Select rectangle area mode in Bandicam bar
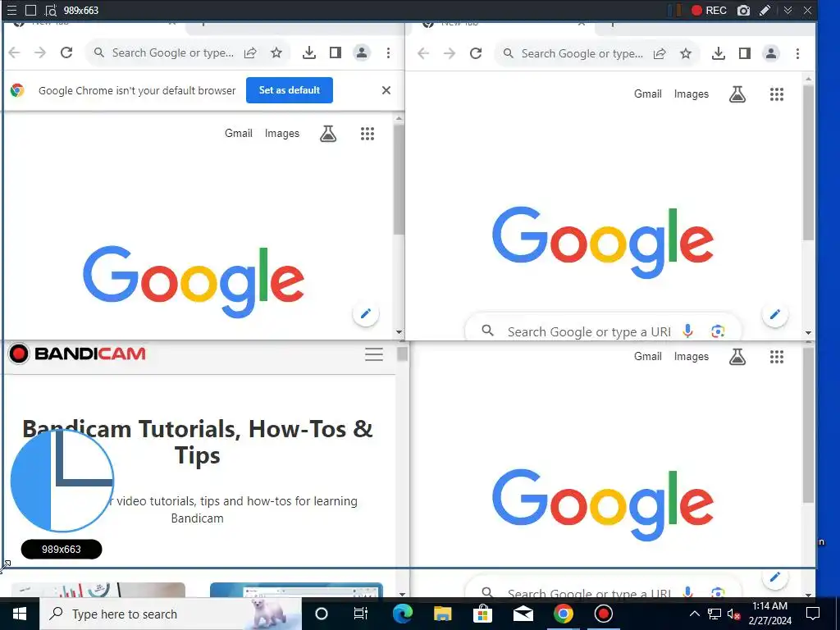 [x=30, y=10]
